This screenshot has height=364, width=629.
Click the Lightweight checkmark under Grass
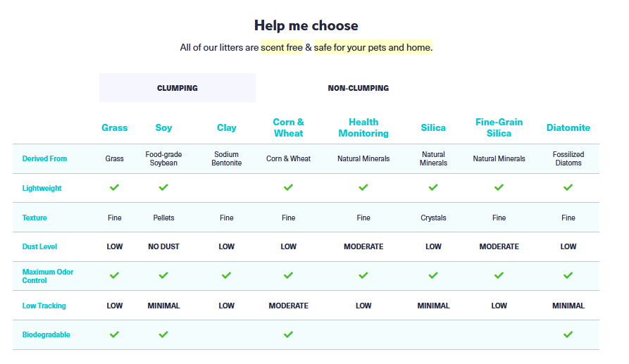pyautogui.click(x=114, y=188)
